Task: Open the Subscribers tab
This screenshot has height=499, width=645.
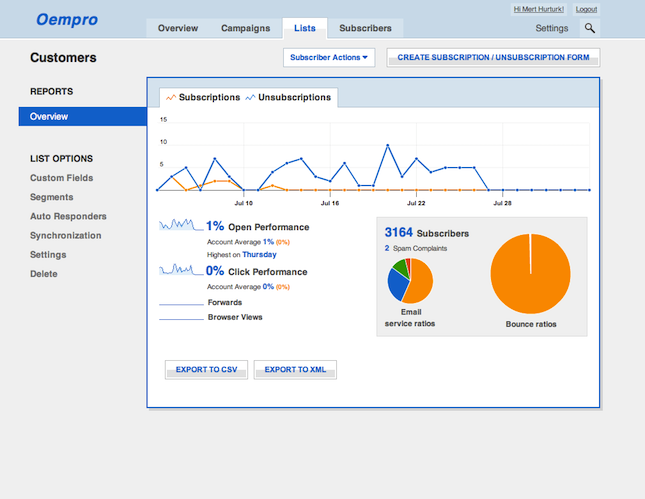Action: click(365, 28)
